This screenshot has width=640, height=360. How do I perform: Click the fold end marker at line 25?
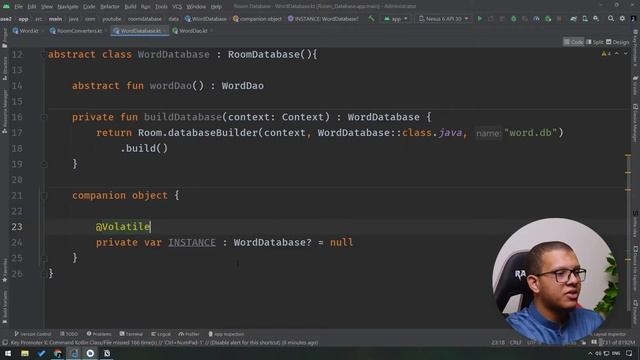(x=44, y=258)
